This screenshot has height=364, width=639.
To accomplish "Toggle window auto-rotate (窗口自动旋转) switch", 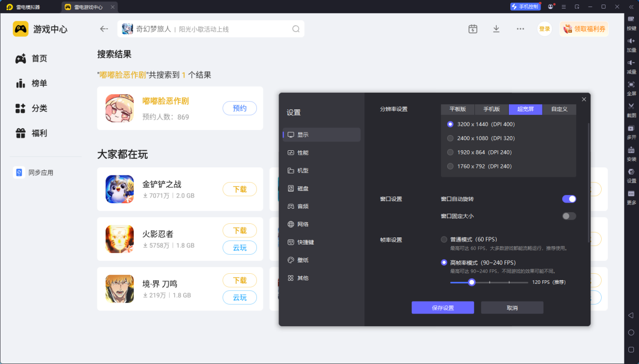I will tap(569, 199).
